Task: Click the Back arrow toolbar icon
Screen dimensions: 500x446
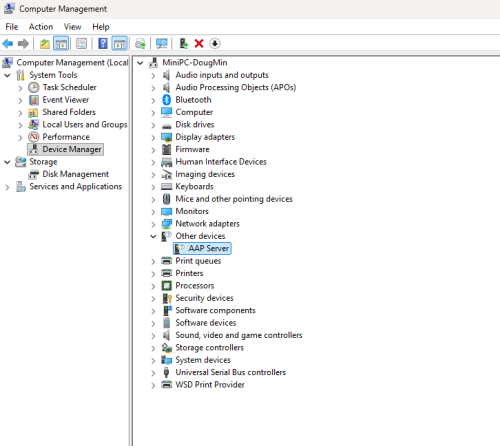Action: (x=7, y=44)
